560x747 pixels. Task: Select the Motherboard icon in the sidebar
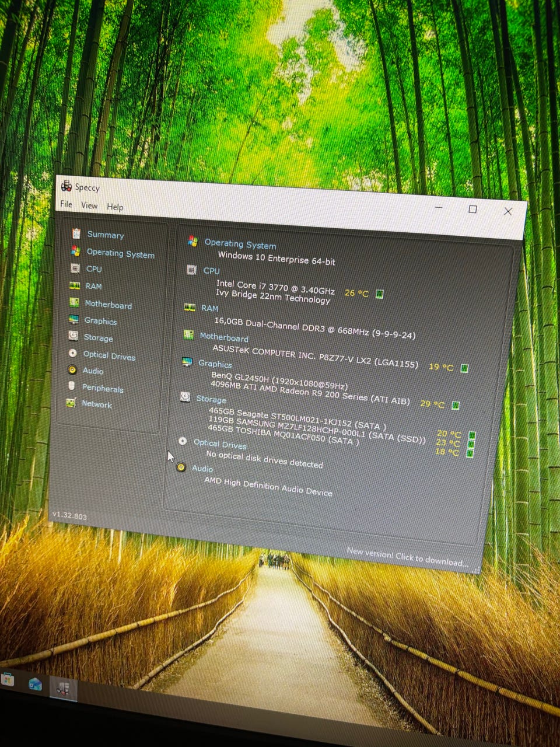point(74,302)
